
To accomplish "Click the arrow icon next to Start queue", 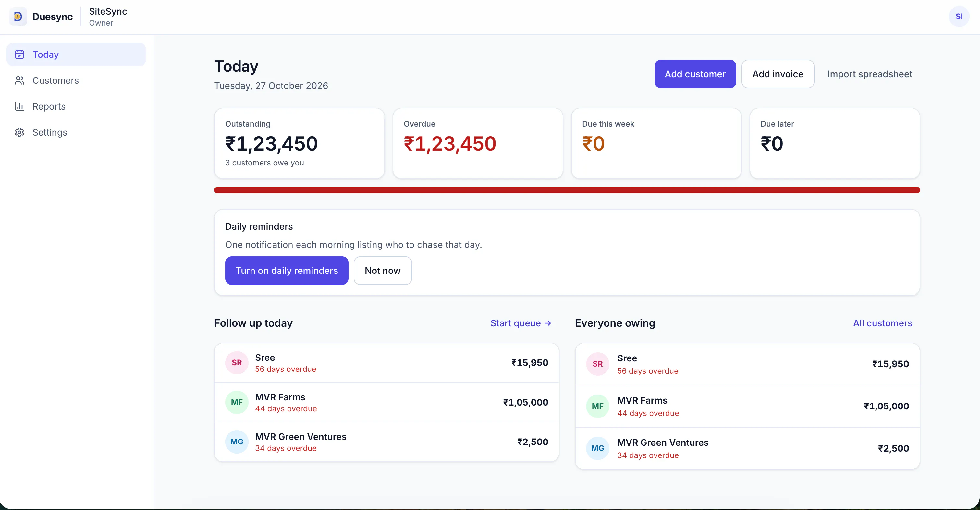I will [x=547, y=323].
